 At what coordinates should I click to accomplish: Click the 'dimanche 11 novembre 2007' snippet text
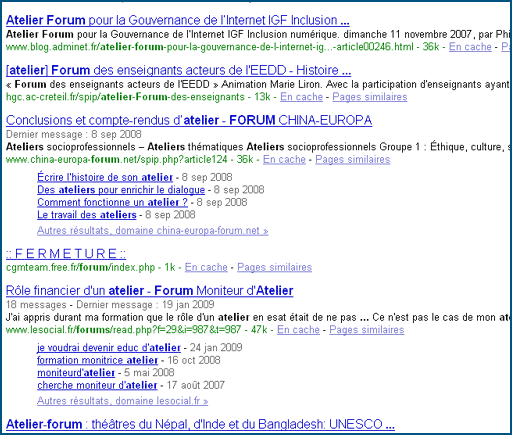coord(407,34)
